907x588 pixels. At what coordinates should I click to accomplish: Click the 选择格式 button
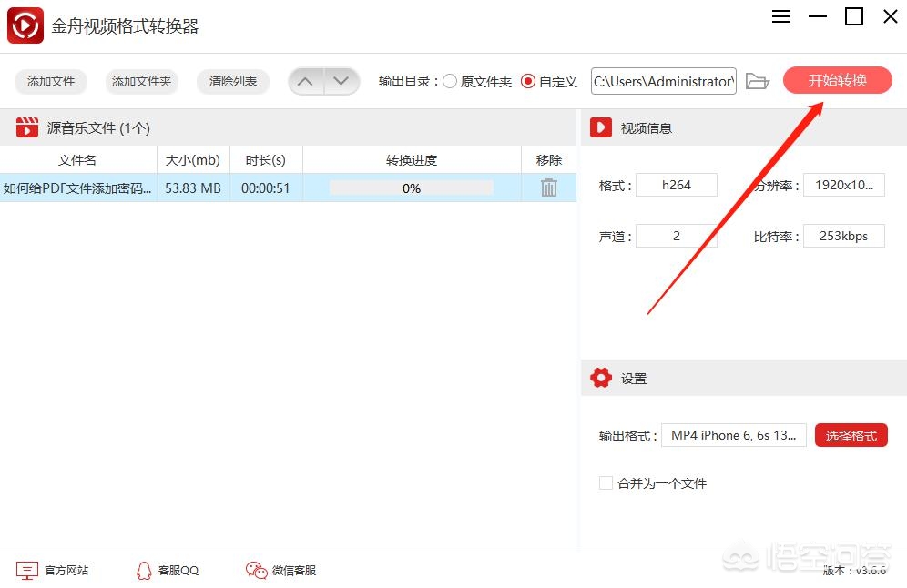[x=851, y=435]
